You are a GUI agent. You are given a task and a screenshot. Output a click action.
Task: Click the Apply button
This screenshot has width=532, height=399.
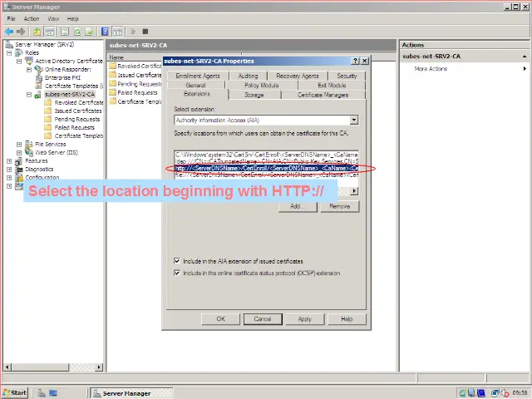305,318
